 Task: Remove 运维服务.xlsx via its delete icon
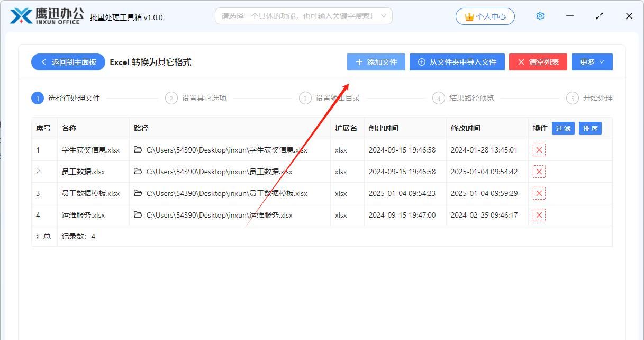click(x=539, y=215)
